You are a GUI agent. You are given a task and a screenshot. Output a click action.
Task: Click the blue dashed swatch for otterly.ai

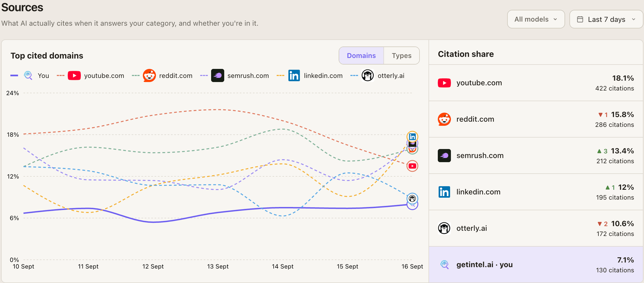click(x=354, y=75)
